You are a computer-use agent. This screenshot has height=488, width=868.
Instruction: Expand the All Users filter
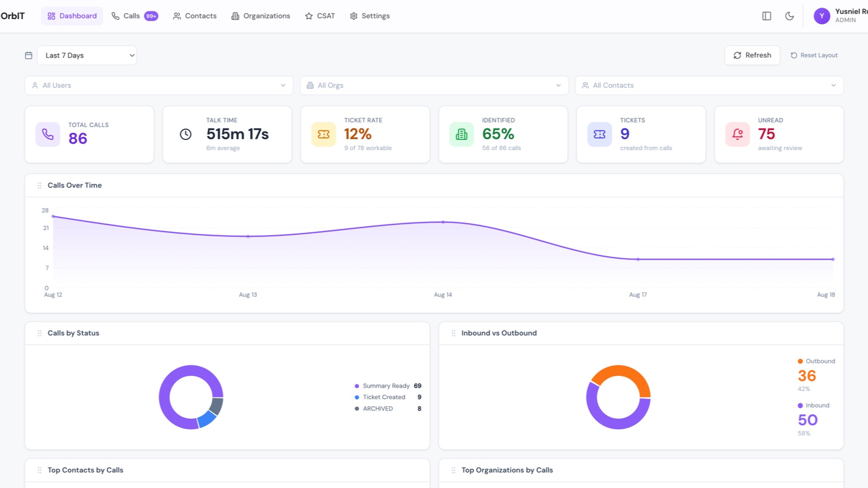tap(159, 85)
